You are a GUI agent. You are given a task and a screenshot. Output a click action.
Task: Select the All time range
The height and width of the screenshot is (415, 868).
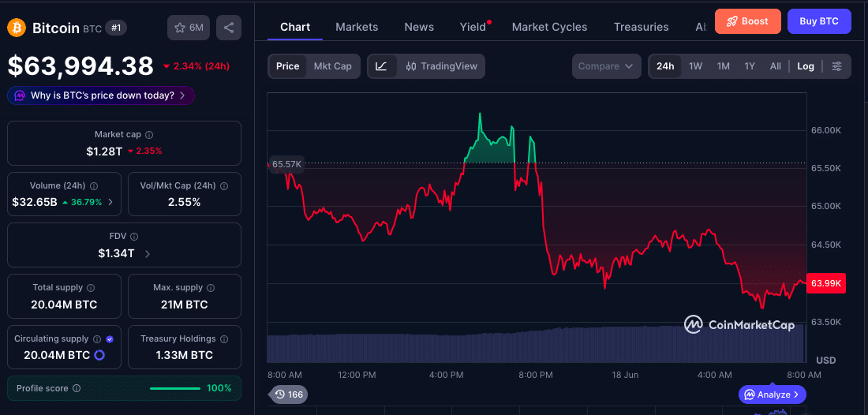776,66
